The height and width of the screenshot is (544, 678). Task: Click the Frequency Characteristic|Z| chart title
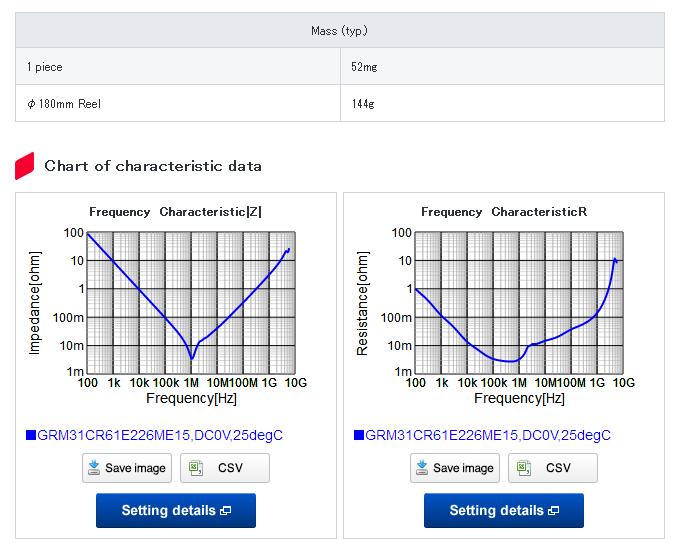176,212
